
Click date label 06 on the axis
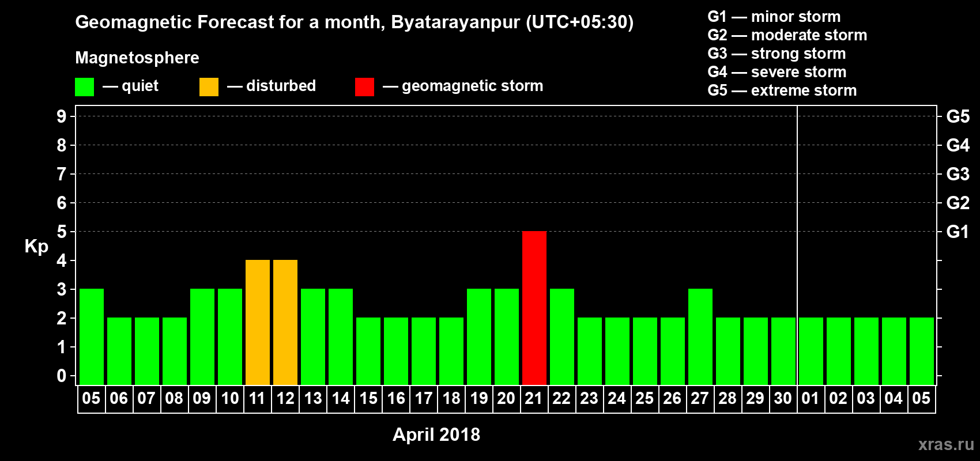119,398
